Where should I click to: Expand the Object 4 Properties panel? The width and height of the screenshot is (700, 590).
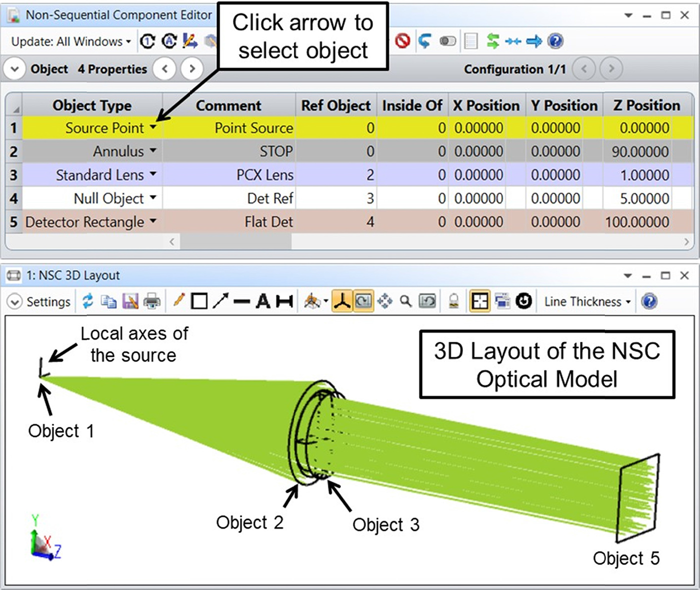coord(14,69)
